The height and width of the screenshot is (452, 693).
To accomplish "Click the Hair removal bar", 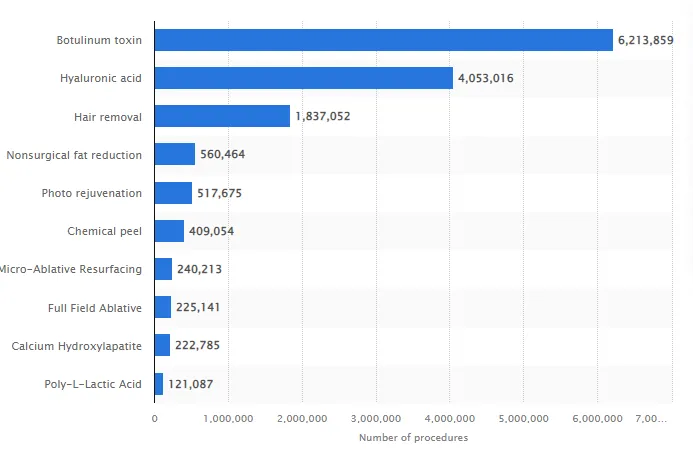I will [222, 116].
